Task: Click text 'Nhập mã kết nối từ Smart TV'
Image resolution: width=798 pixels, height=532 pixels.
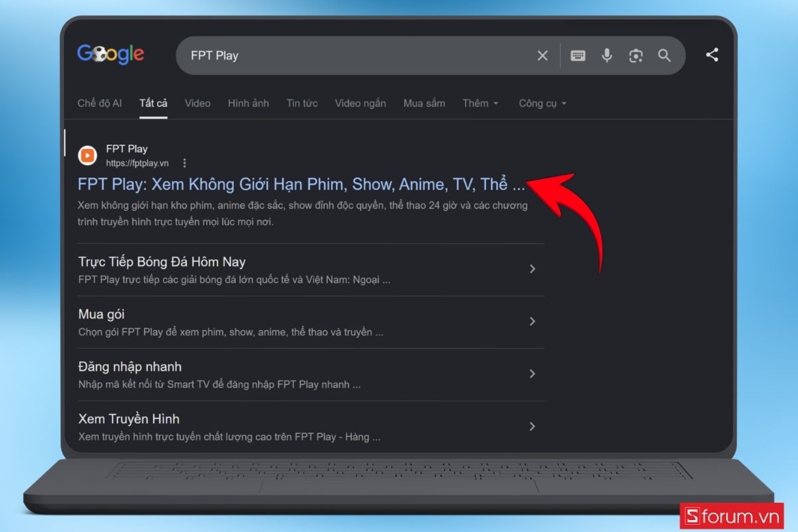Action: 219,384
